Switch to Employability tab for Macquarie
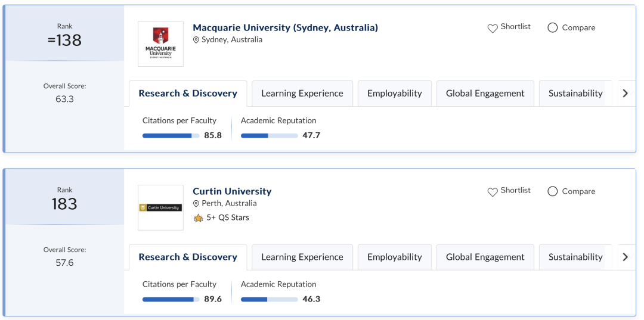644x320 pixels. coord(395,94)
